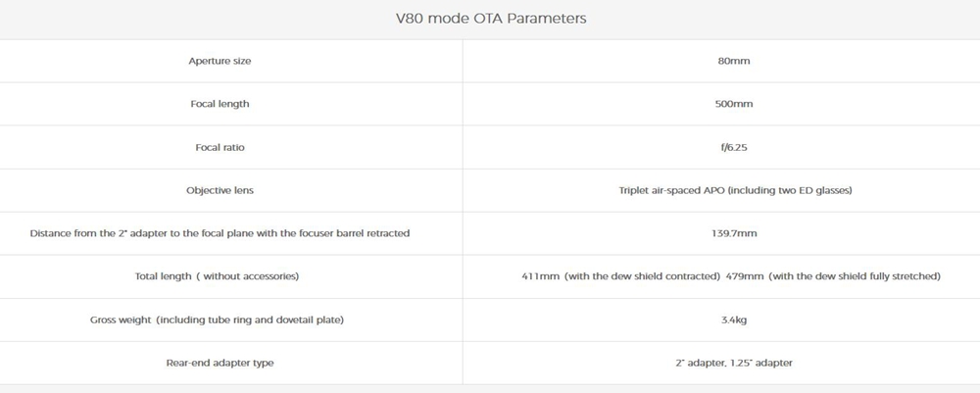Select the Focal length label
The width and height of the screenshot is (980, 393).
pyautogui.click(x=220, y=104)
